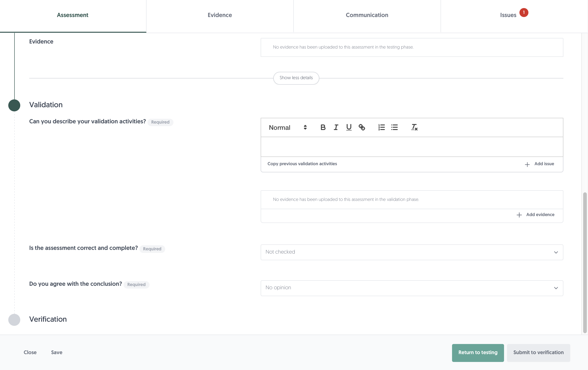This screenshot has width=588, height=370.
Task: Open the 'Not checked' assessment dropdown
Action: 412,252
